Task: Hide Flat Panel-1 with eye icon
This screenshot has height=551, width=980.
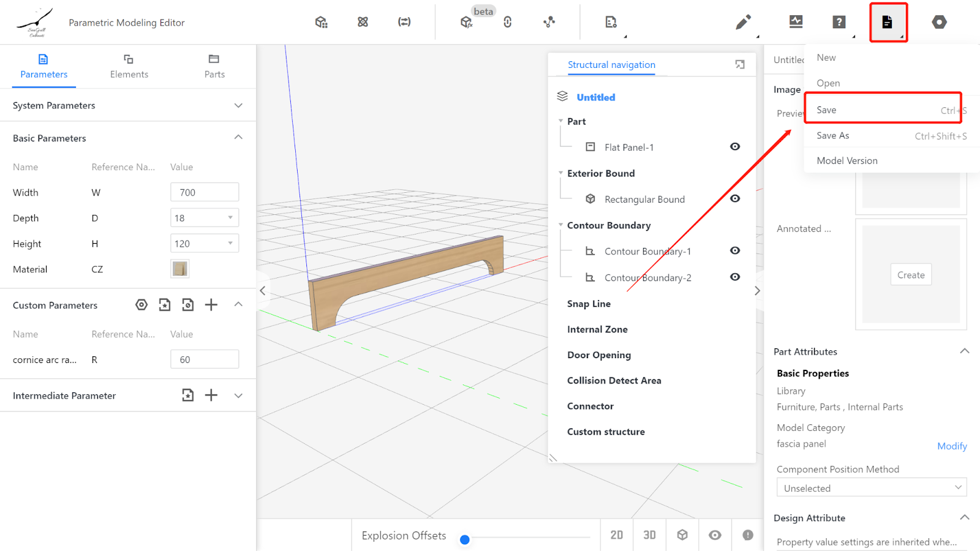Action: (735, 147)
